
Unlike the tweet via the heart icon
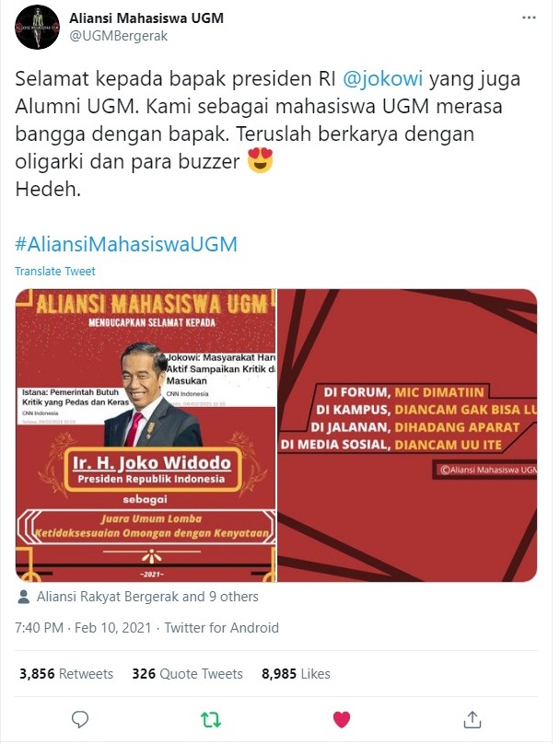coord(341,720)
